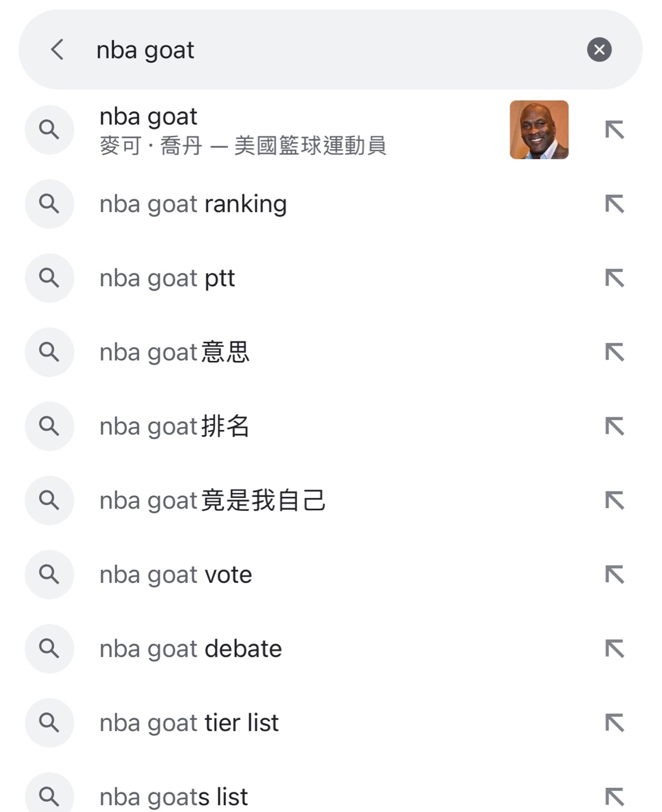Select the 'nba goat tier list' suggestion
This screenshot has width=662, height=812.
click(189, 723)
